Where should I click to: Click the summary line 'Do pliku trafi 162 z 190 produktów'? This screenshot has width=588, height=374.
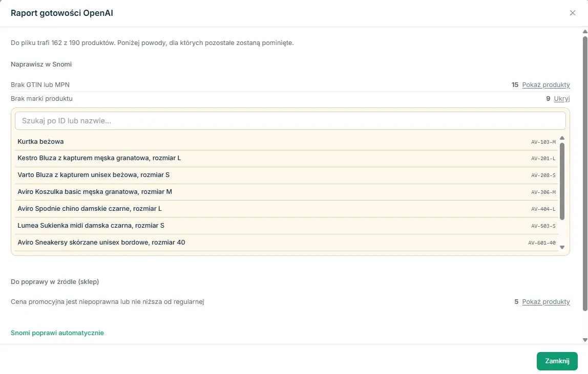click(152, 43)
